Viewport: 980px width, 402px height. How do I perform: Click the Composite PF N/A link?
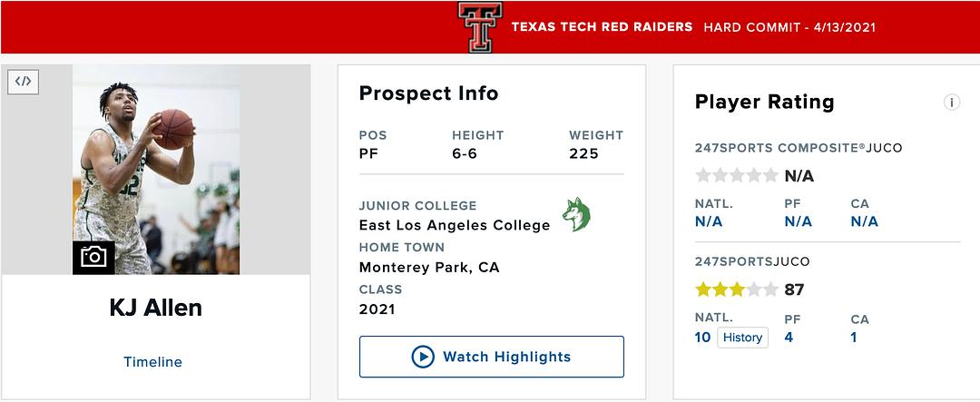click(x=799, y=221)
